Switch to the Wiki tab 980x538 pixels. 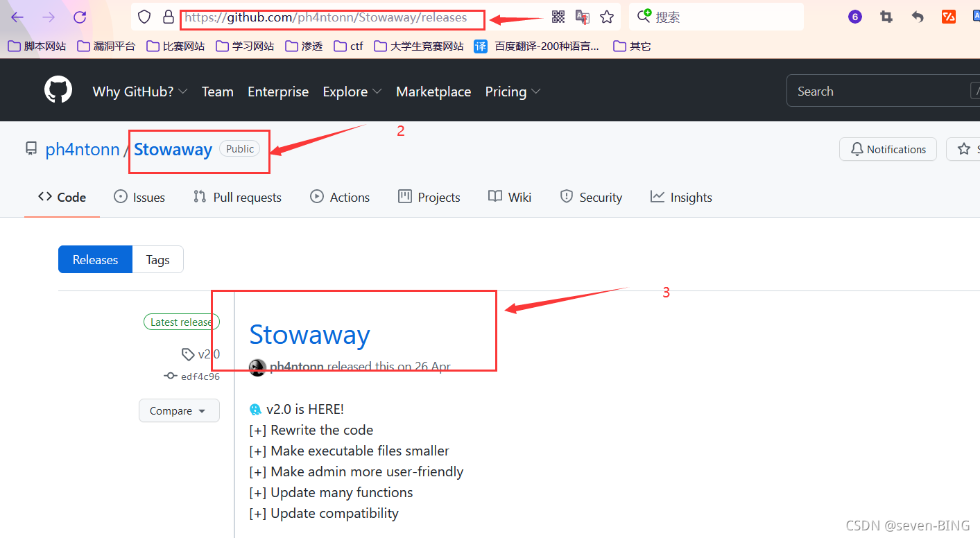coord(510,197)
